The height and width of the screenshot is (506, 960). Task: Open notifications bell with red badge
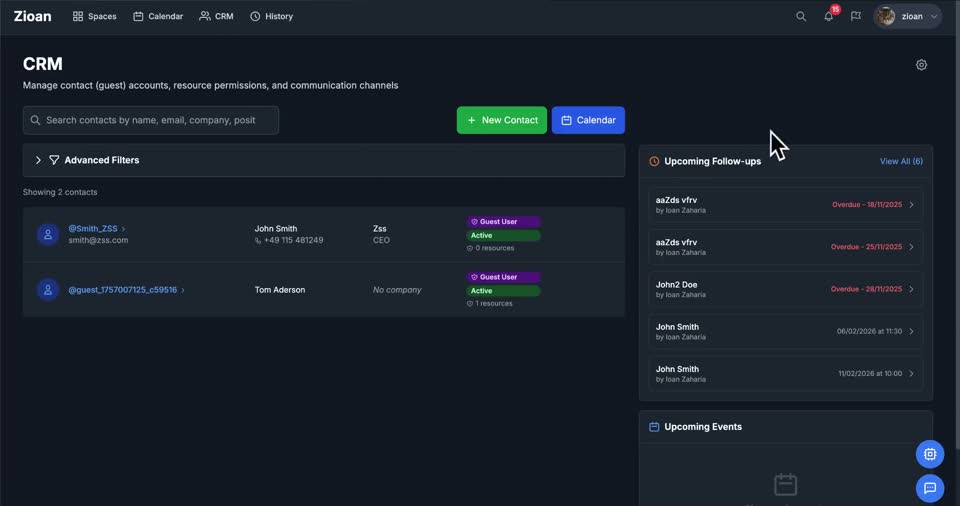tap(828, 17)
